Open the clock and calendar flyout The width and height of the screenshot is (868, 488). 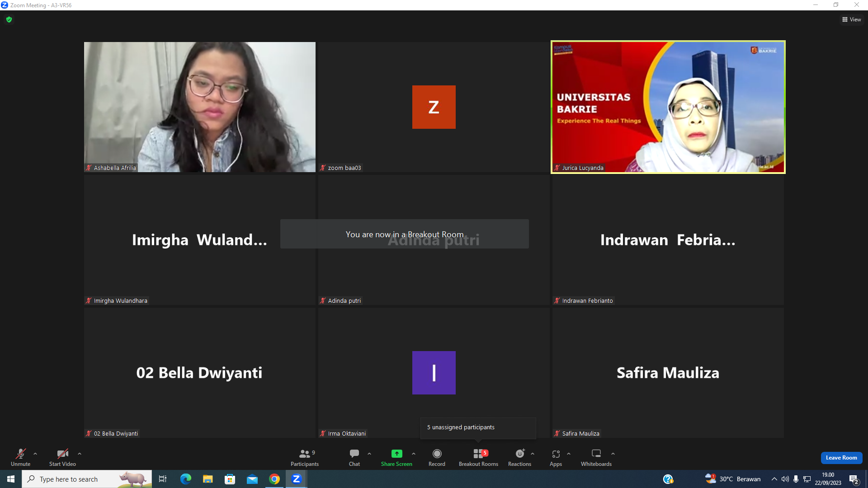pyautogui.click(x=828, y=479)
